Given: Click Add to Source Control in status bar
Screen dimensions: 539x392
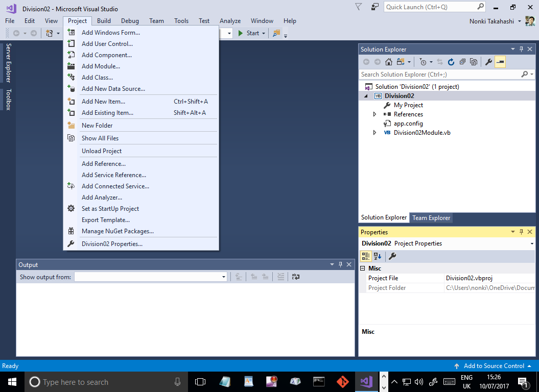Looking at the screenshot, I should click(x=494, y=366).
